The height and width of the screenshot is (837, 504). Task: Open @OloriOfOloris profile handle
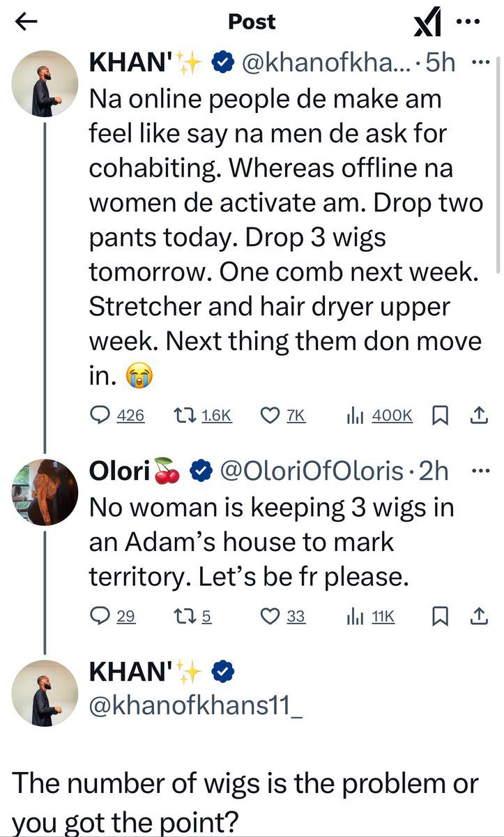coord(312,472)
